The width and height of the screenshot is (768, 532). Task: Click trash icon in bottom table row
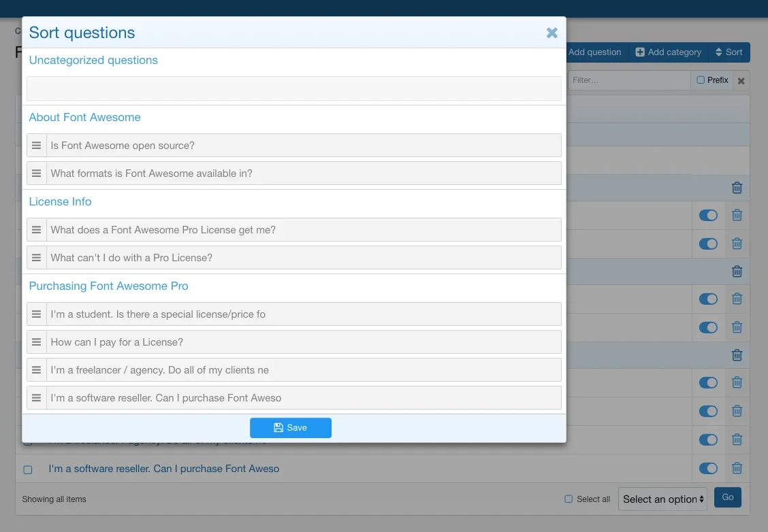click(737, 468)
